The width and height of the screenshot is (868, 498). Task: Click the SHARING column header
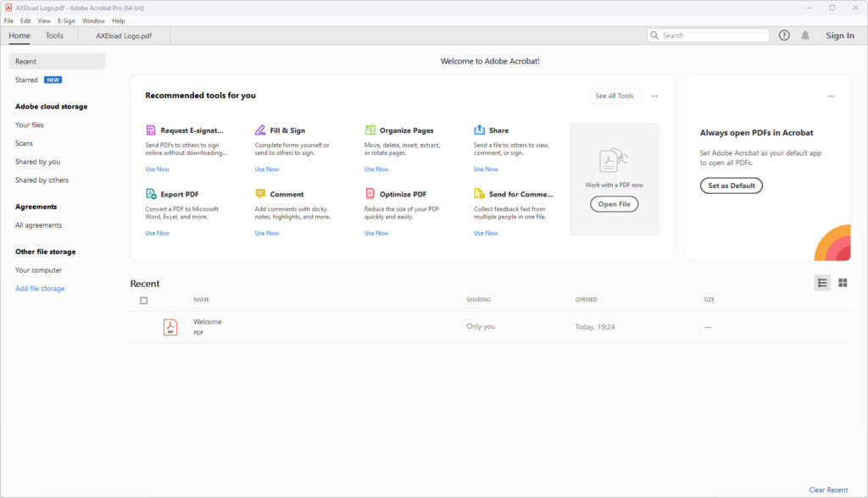point(479,300)
